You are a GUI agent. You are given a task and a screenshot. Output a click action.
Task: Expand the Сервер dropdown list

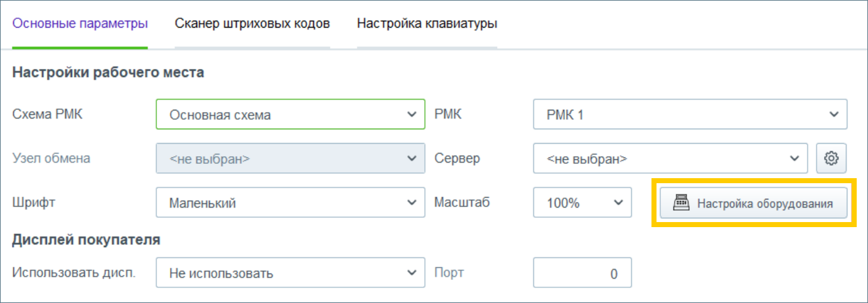click(x=670, y=159)
